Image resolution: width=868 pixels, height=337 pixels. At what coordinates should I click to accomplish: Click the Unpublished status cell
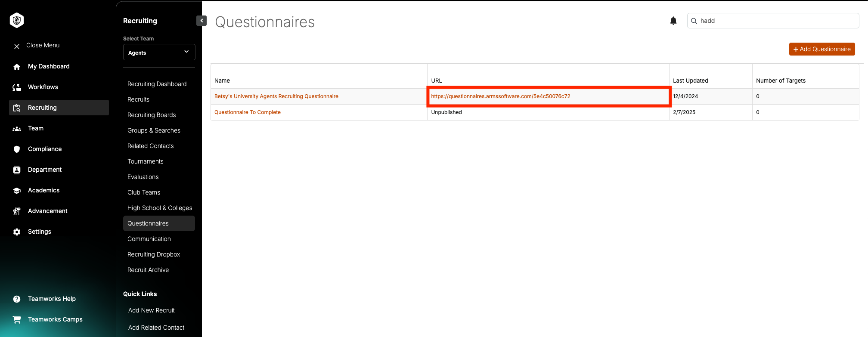pos(446,112)
